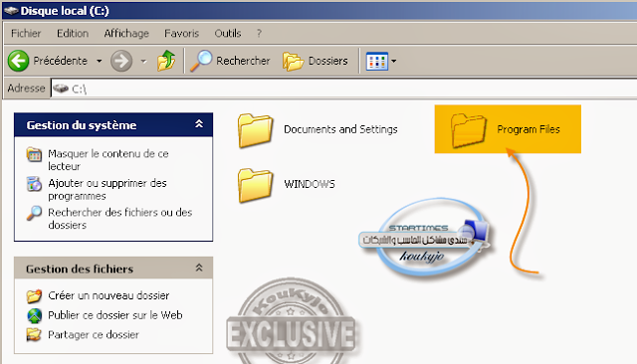The height and width of the screenshot is (364, 637).
Task: Click Partager ce dossier link
Action: pos(94,335)
